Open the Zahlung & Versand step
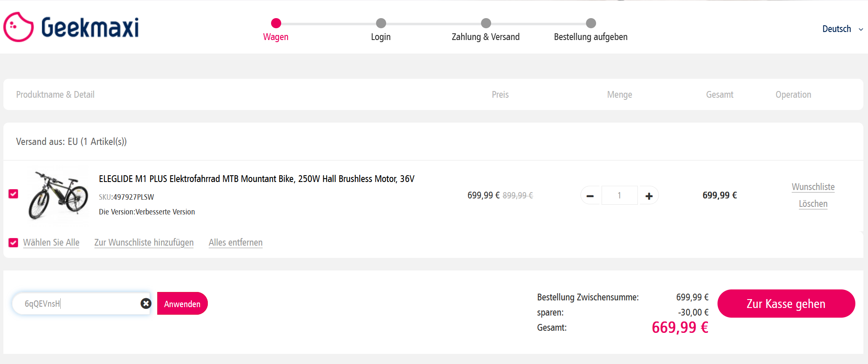This screenshot has width=868, height=364. click(x=486, y=29)
